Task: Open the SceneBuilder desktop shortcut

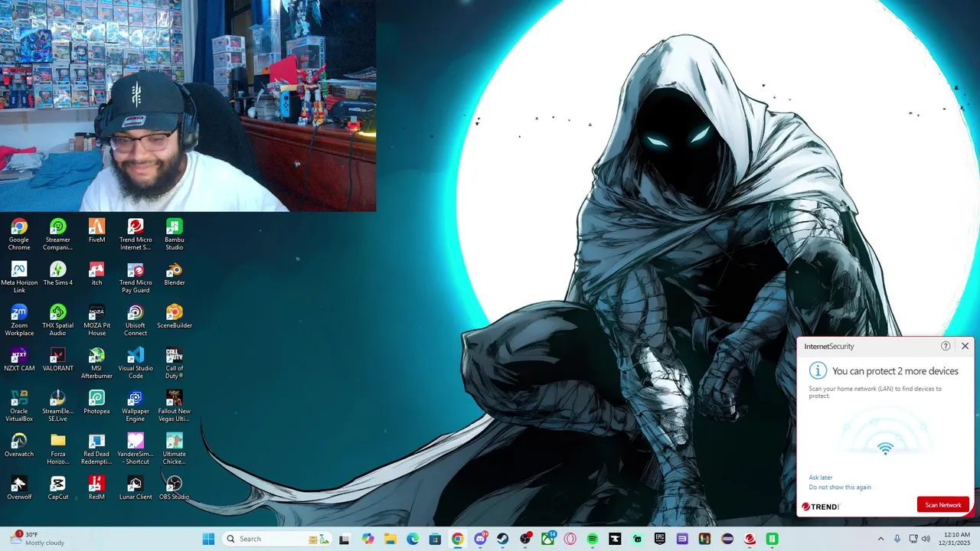Action: [x=175, y=316]
